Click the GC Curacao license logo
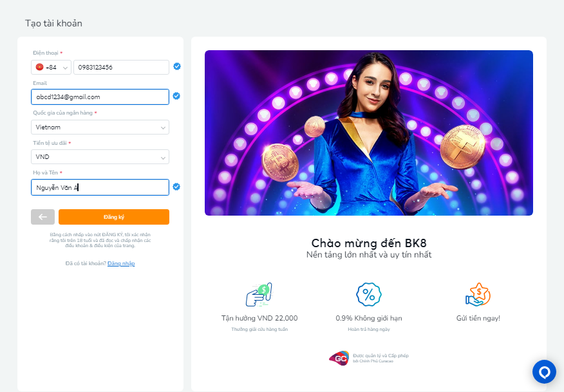Image resolution: width=564 pixels, height=392 pixels. 339,358
